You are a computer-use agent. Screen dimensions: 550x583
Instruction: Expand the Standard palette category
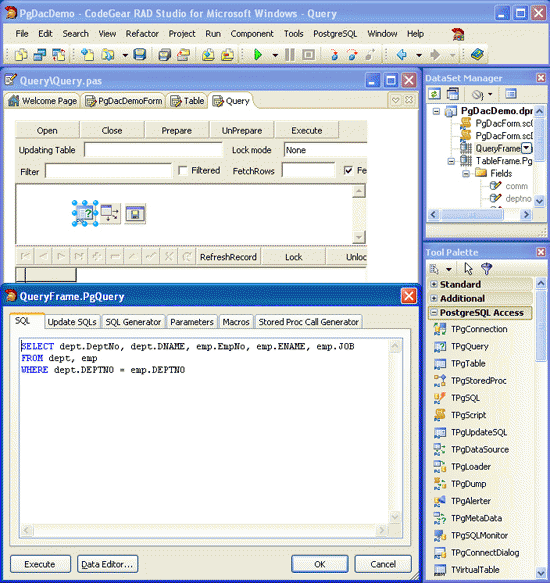pyautogui.click(x=434, y=284)
